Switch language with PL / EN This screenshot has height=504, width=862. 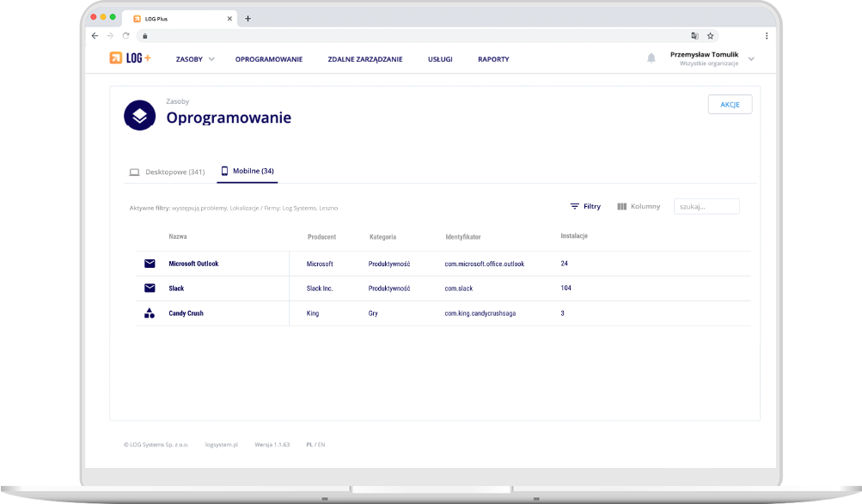click(x=315, y=445)
